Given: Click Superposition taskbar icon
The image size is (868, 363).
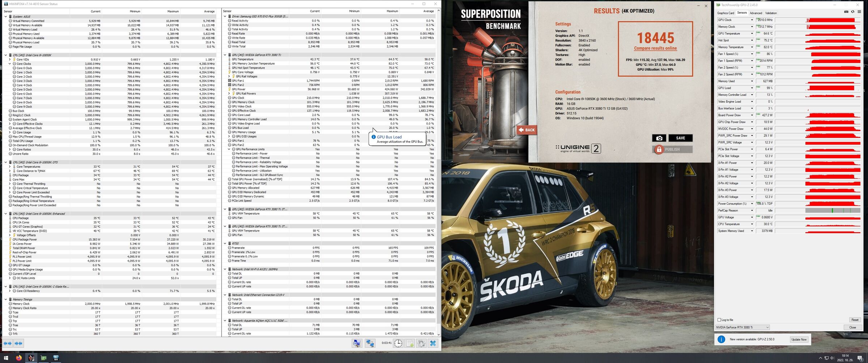Looking at the screenshot, I should click(x=31, y=358).
